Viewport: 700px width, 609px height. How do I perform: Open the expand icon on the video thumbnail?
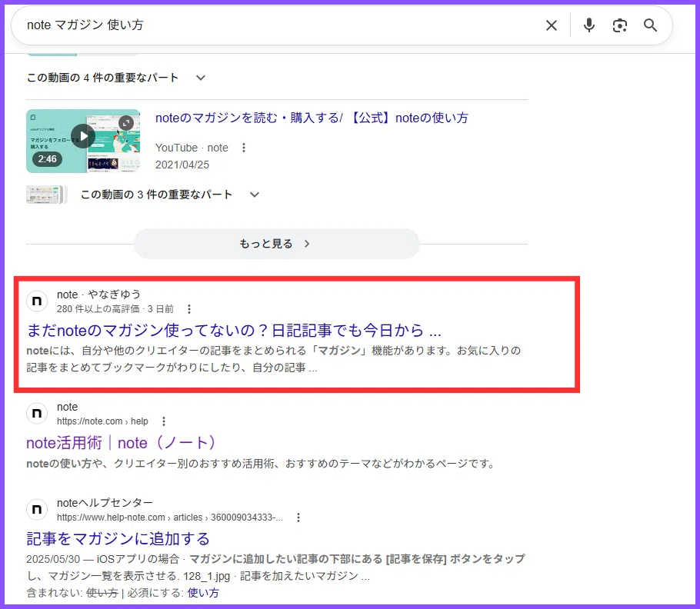[x=126, y=123]
